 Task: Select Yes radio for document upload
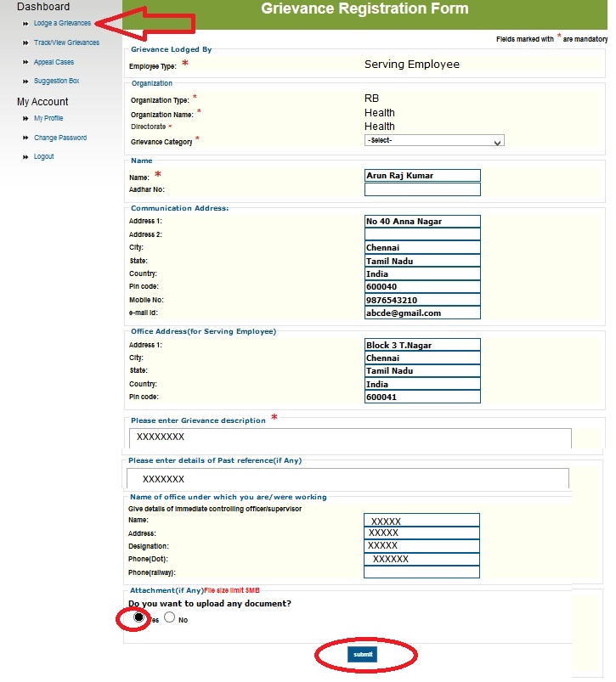138,618
